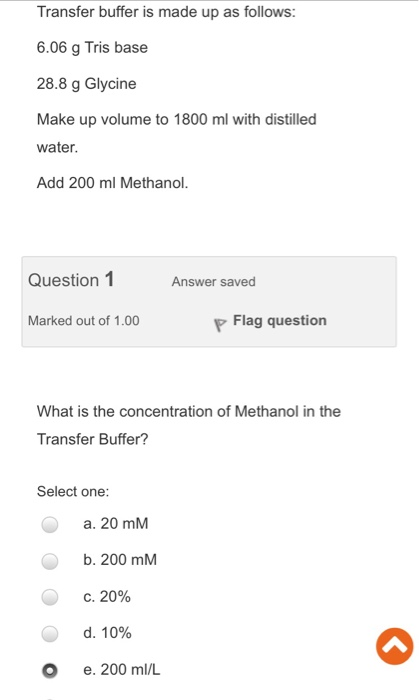The height and width of the screenshot is (700, 419).
Task: Mark the 10% radio button
Action: (50, 633)
